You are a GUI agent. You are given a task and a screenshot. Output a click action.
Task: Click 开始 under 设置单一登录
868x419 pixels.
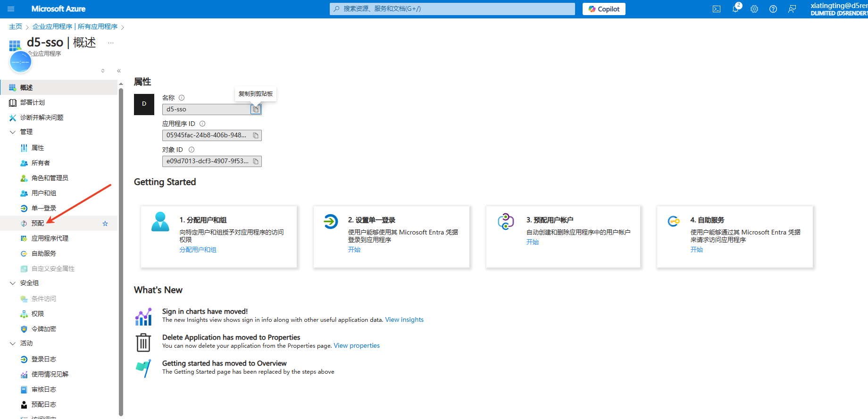(x=354, y=250)
